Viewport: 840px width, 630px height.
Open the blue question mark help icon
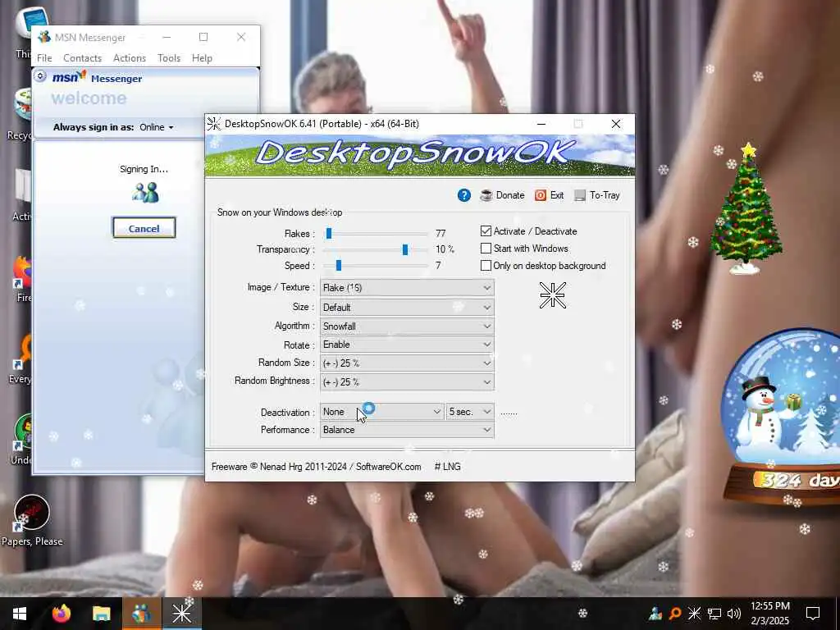coord(464,195)
